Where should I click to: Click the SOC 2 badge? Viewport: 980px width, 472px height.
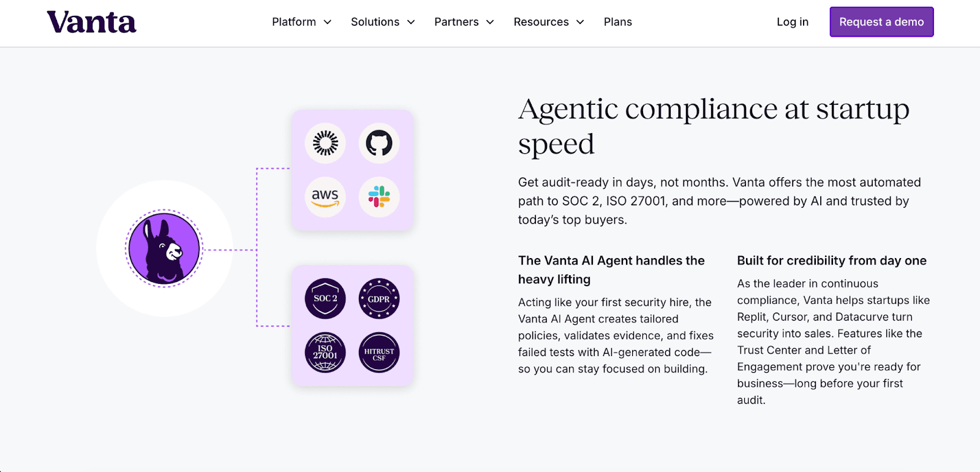click(x=325, y=299)
